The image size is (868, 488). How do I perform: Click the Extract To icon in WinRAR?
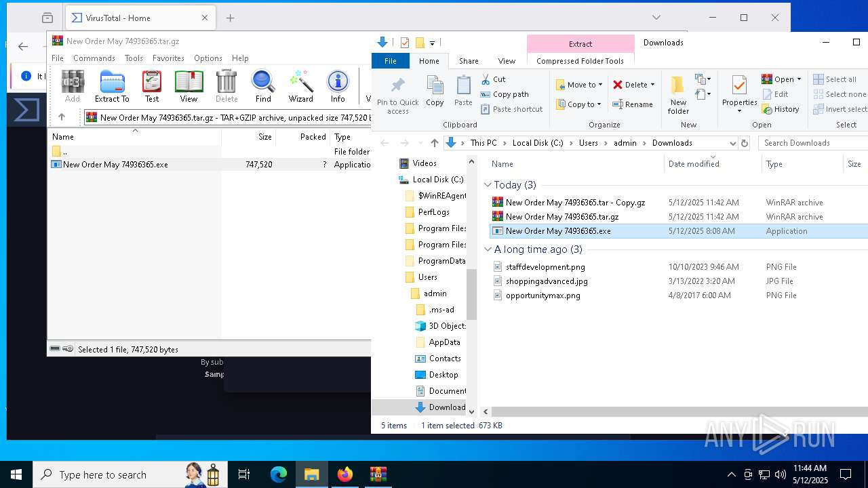pos(112,86)
